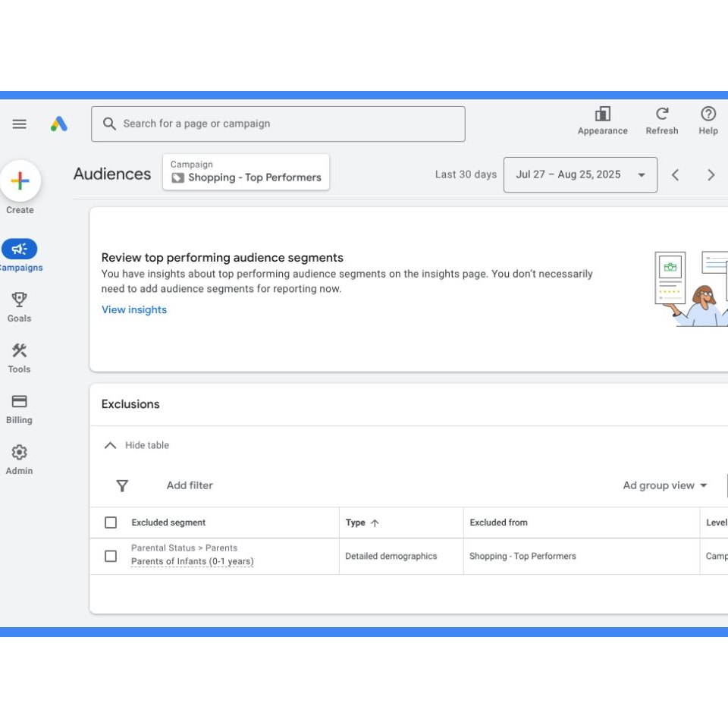Screen dimensions: 728x728
Task: Click Add filter
Action: 190,485
